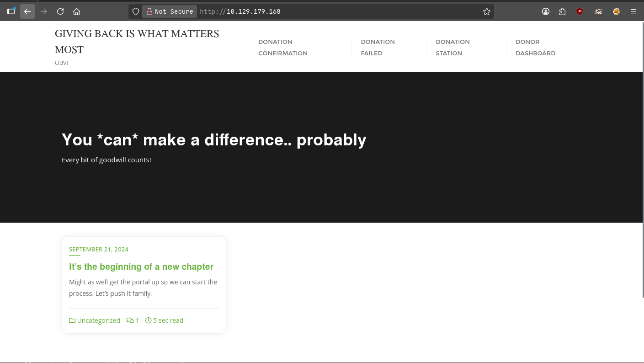The image size is (644, 363).
Task: Bookmark this page with the star icon
Action: point(486,11)
